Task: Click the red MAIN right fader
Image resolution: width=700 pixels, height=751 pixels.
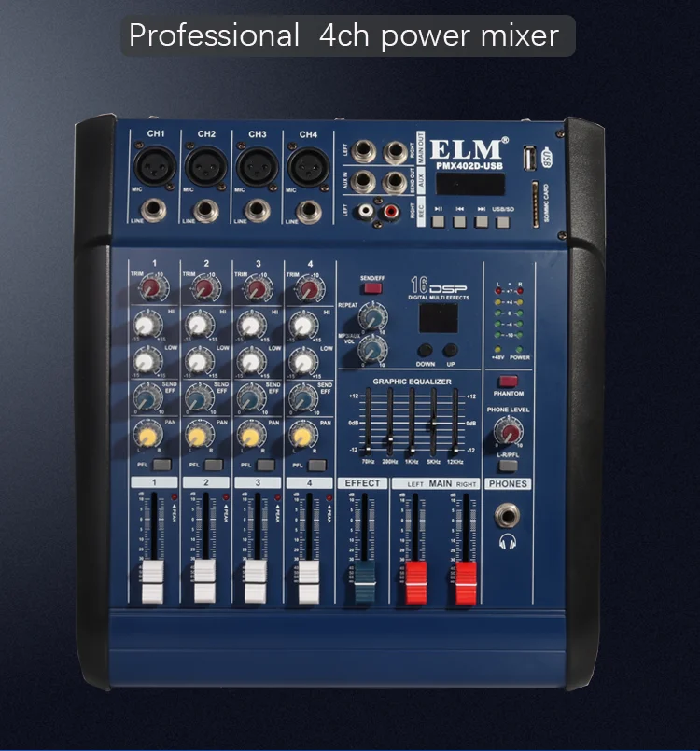Action: (466, 583)
